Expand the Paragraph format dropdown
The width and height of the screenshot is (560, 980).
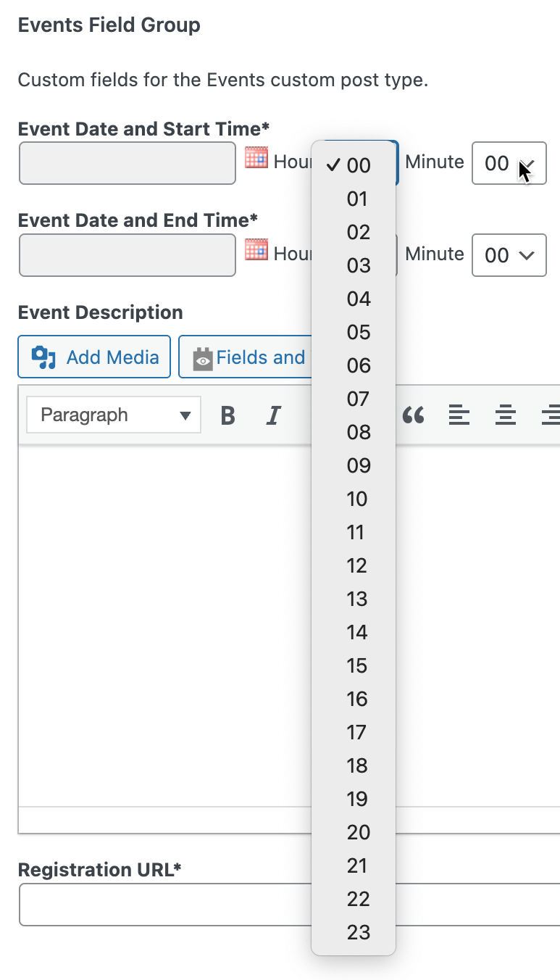click(x=114, y=415)
